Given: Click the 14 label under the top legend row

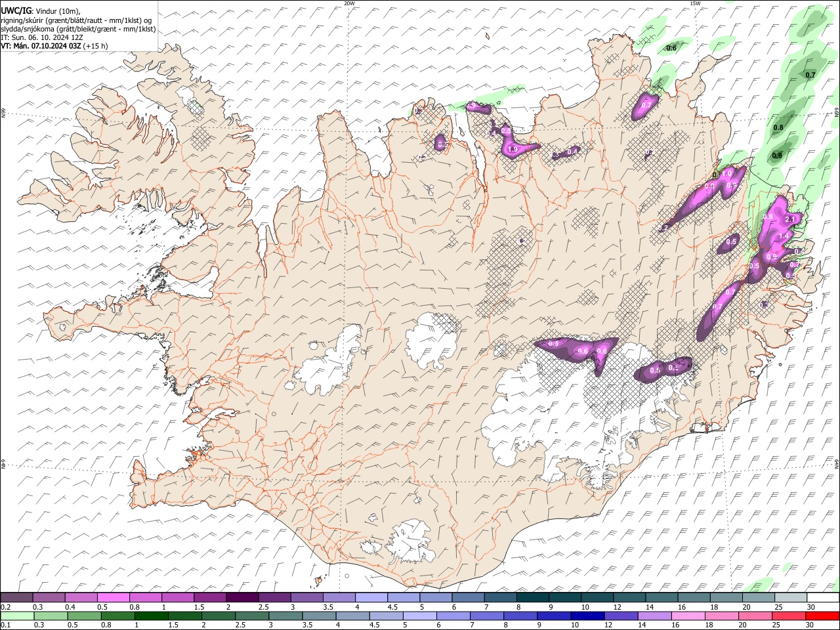Looking at the screenshot, I should pos(650,607).
